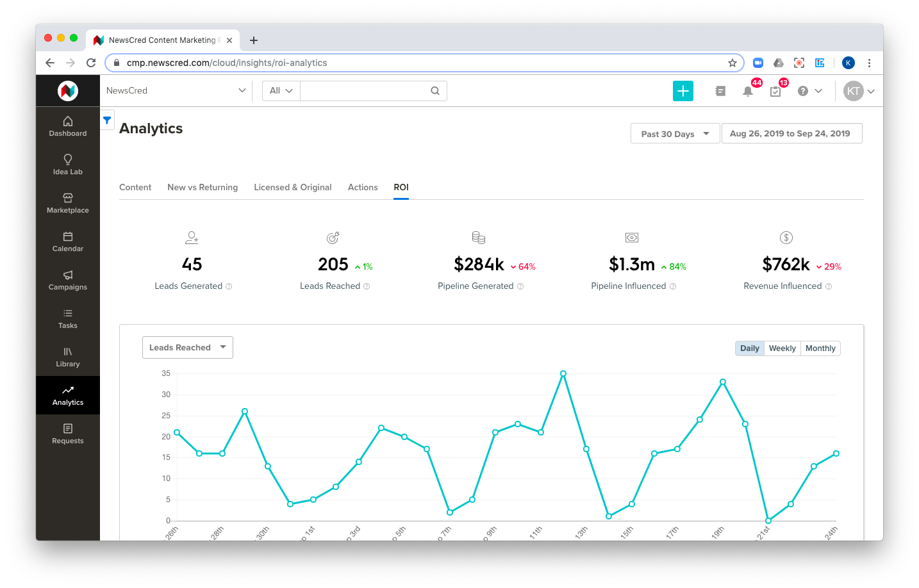Open Campaigns megaphone icon
This screenshot has width=919, height=588.
(x=68, y=275)
